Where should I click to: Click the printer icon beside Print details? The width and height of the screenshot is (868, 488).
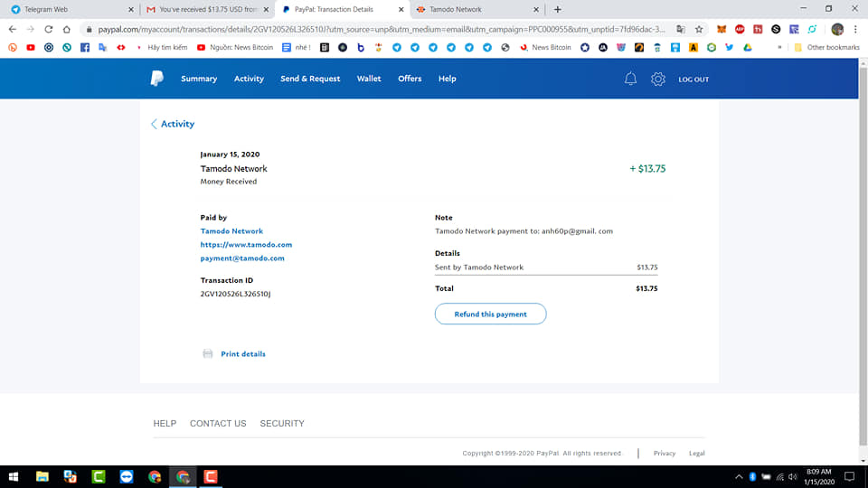coord(208,354)
